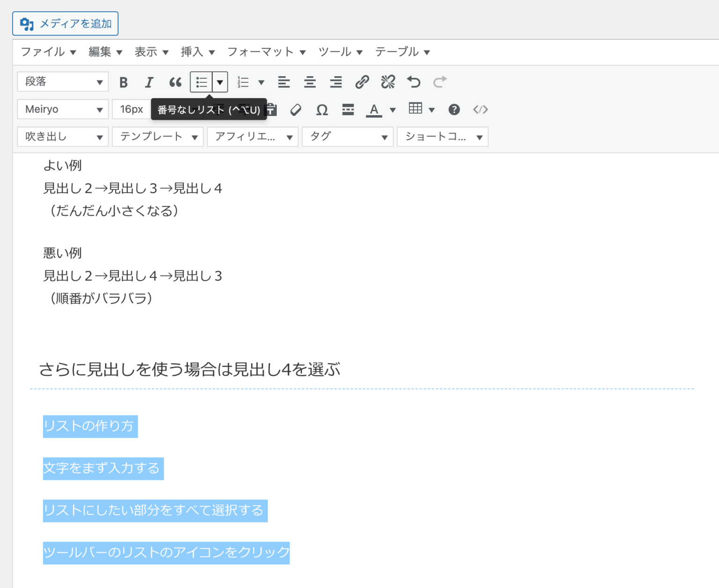
Task: Undo the last change
Action: pos(413,81)
